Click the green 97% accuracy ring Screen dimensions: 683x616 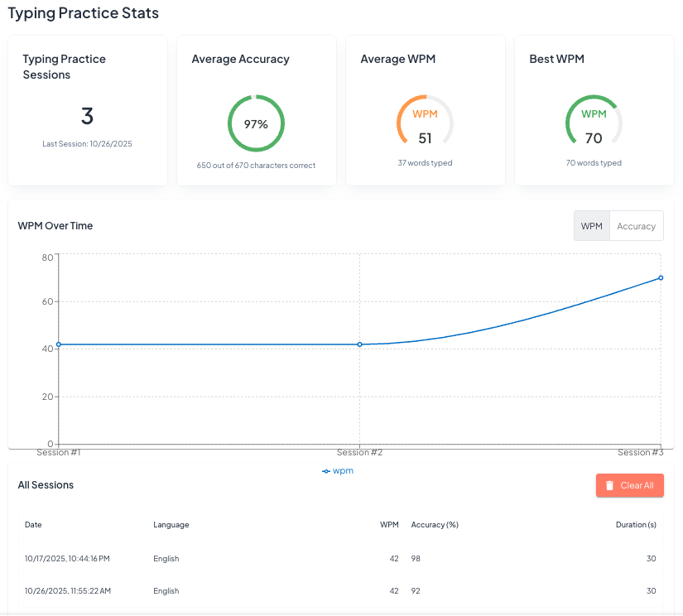[x=256, y=124]
